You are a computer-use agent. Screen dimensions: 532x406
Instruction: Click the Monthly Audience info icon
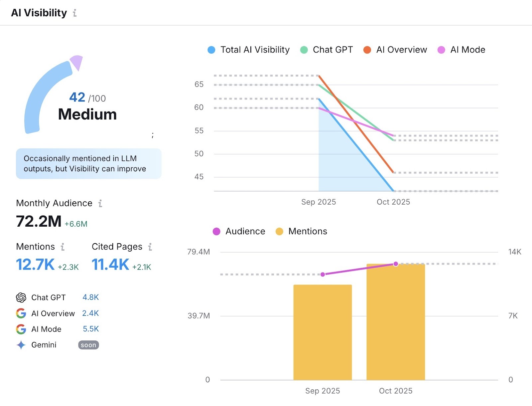click(101, 203)
